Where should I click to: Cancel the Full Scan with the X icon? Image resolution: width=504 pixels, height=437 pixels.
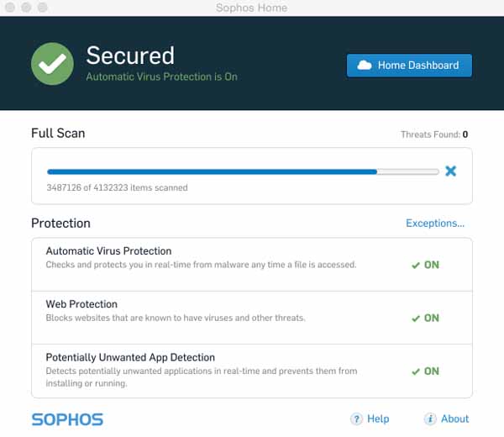[x=450, y=171]
